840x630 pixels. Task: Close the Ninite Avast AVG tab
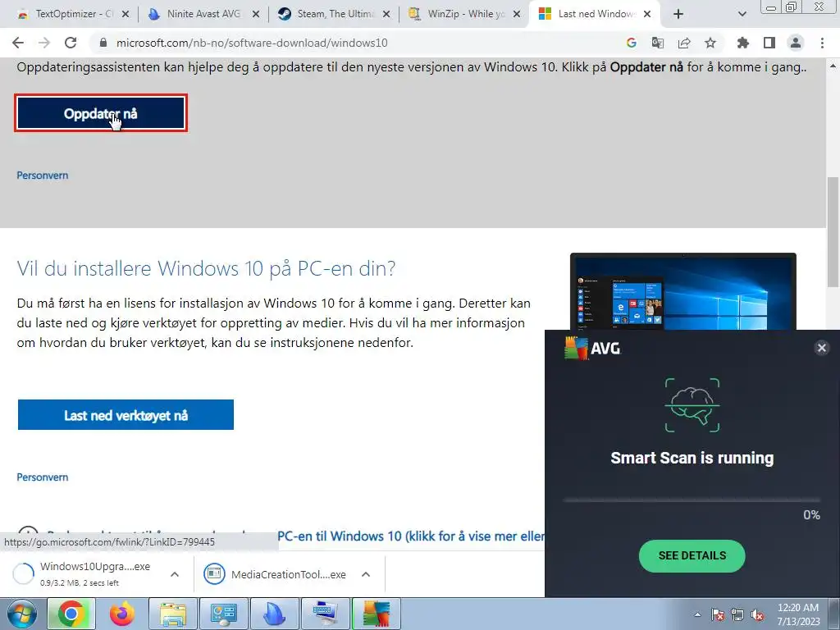(x=256, y=15)
